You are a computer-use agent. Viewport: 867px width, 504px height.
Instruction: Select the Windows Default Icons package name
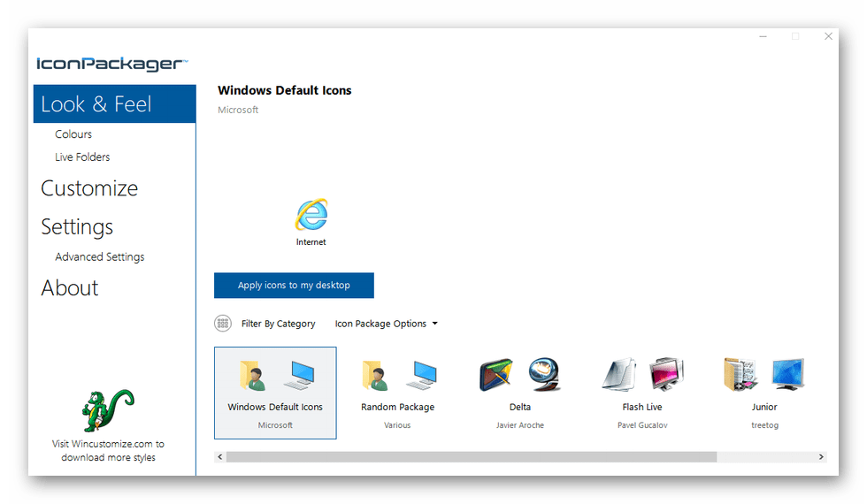point(275,408)
